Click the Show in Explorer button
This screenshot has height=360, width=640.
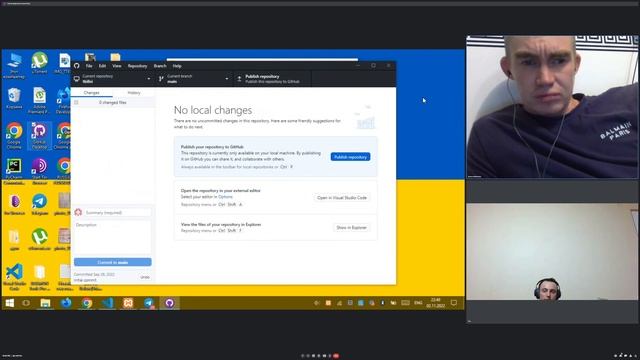351,227
